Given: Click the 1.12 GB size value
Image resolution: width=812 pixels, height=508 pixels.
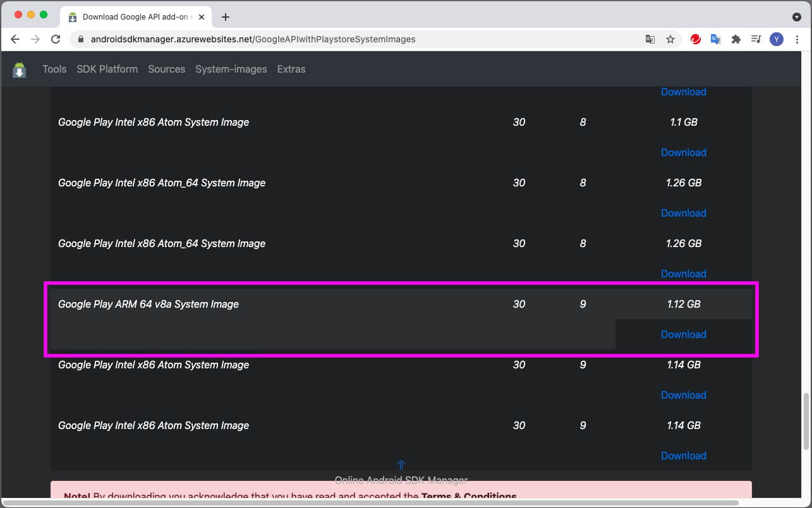Looking at the screenshot, I should [684, 304].
